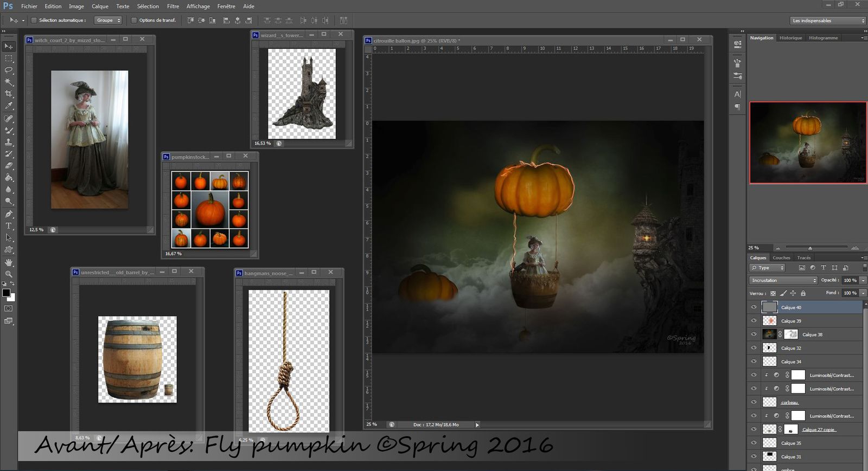
Task: Click the layer mask thumbnail of Calque 38
Action: pos(791,334)
